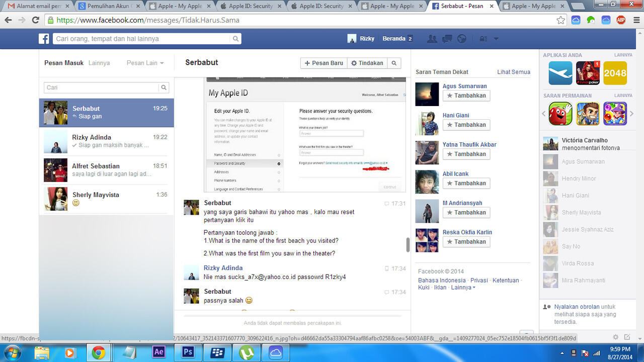This screenshot has width=644, height=362.
Task: Click the AdBlock Plus extension icon
Action: click(620, 20)
